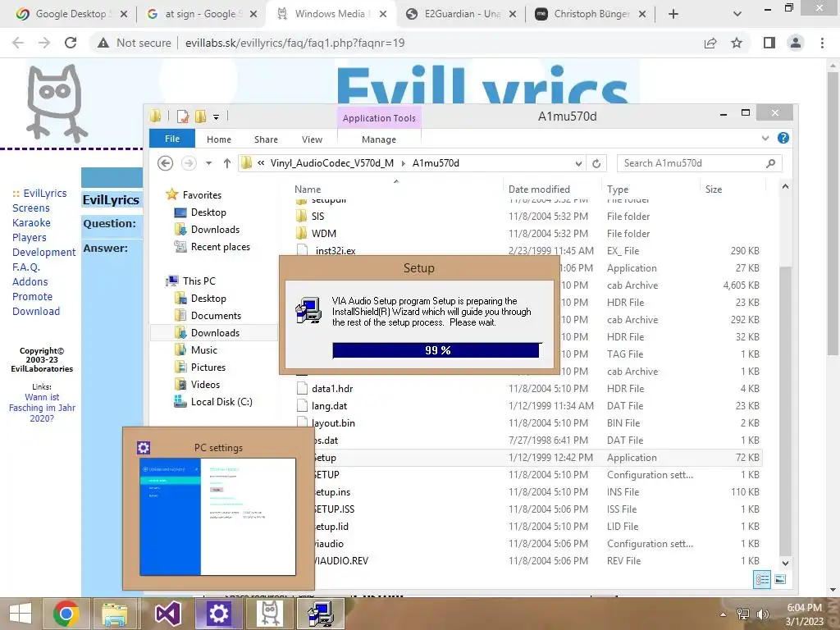Open the View ribbon tab
This screenshot has width=840, height=630.
(x=312, y=139)
